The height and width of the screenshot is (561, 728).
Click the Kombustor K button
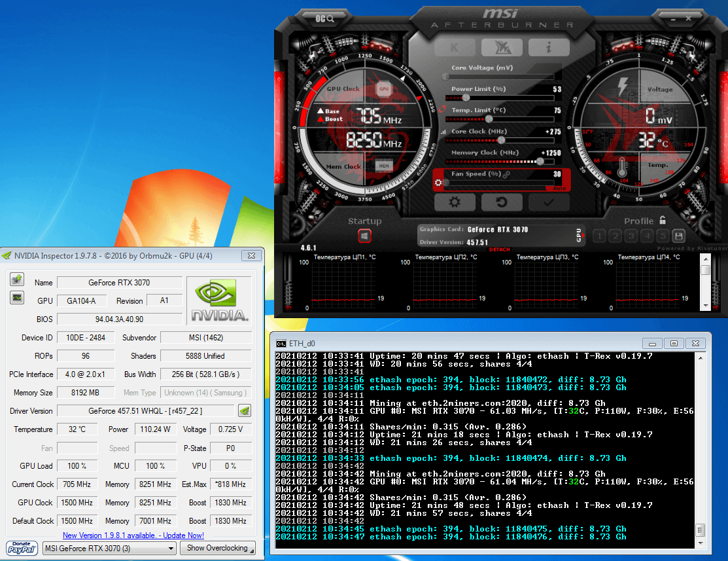coord(455,47)
